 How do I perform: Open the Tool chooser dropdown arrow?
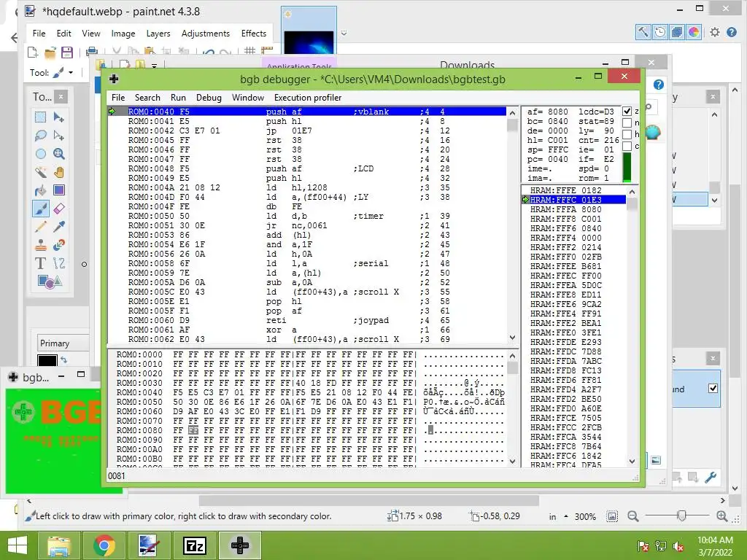pos(71,73)
